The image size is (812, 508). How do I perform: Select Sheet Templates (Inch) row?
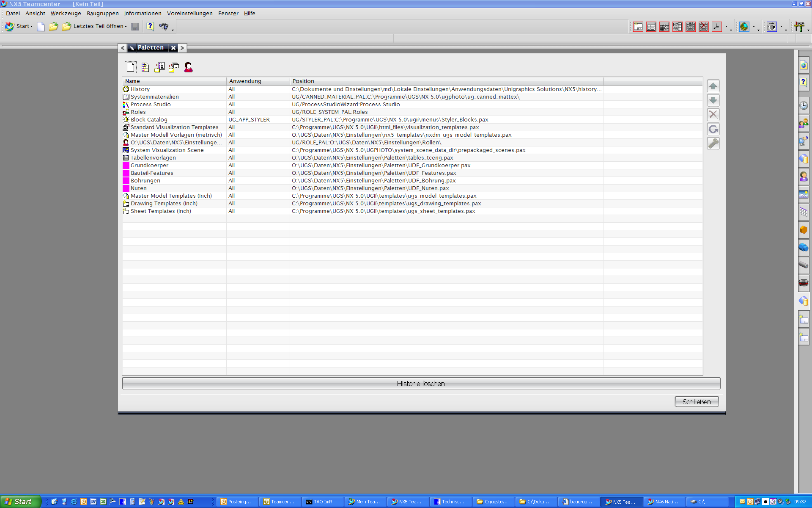tap(412, 211)
